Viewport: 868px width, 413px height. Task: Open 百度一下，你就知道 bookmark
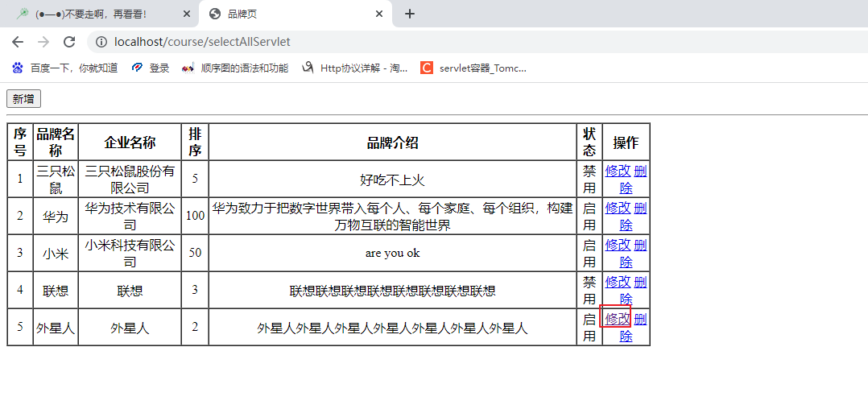tap(65, 68)
